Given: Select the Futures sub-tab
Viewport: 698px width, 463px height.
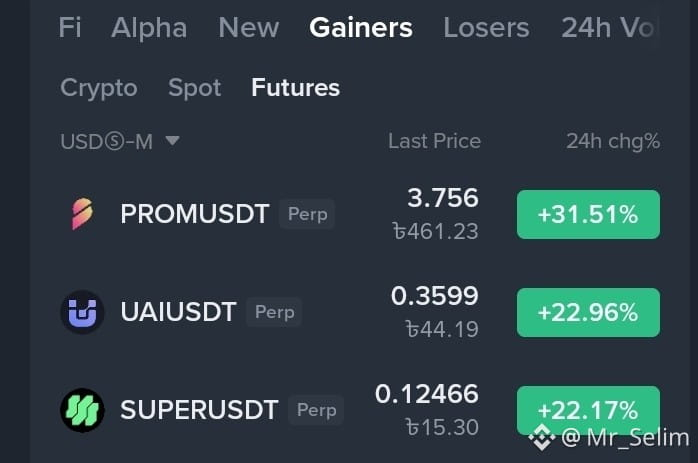Looking at the screenshot, I should click(296, 87).
